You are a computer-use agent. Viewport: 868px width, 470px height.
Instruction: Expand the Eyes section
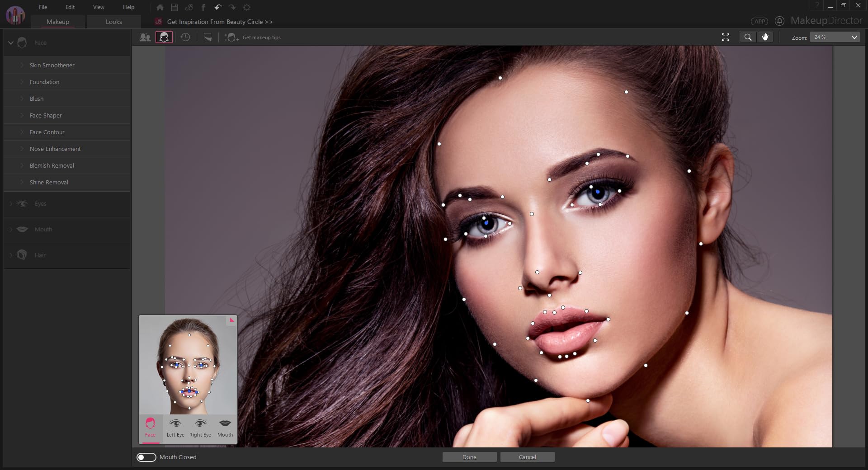[40, 204]
